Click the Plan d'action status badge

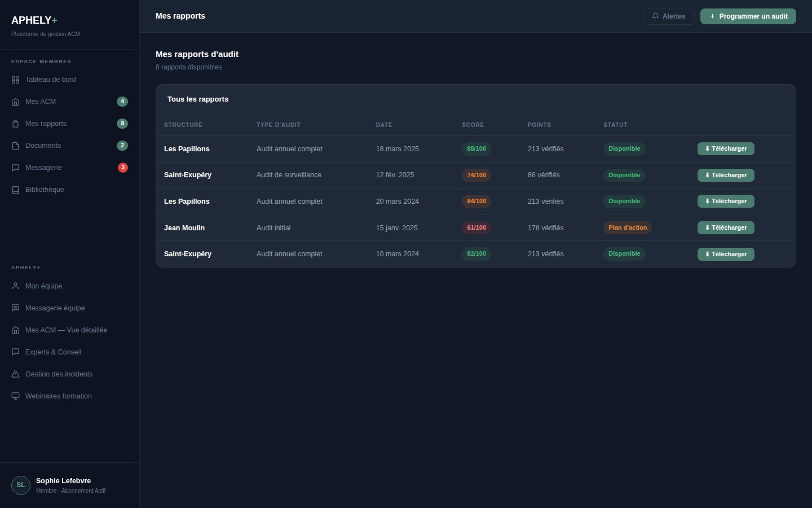click(627, 228)
